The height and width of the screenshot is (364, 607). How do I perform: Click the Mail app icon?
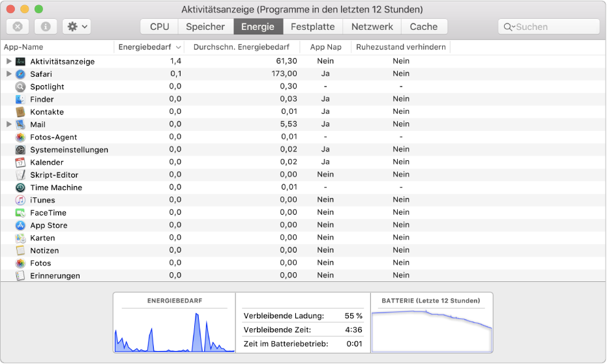(x=20, y=124)
